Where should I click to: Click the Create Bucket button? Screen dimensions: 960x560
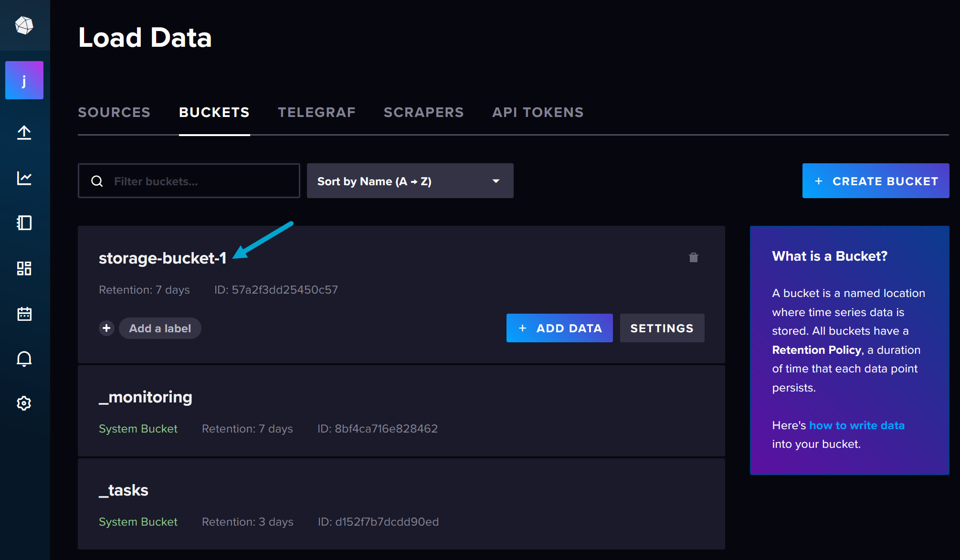876,181
